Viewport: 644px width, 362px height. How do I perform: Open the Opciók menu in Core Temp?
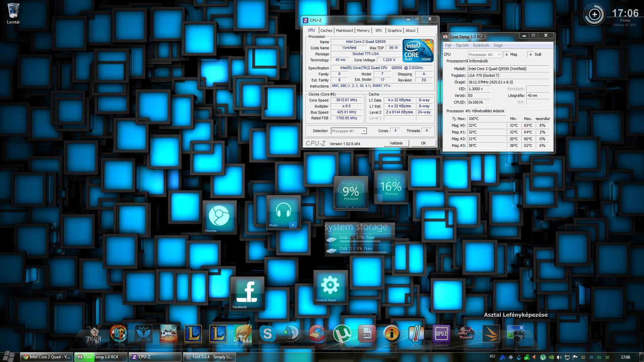pyautogui.click(x=462, y=45)
